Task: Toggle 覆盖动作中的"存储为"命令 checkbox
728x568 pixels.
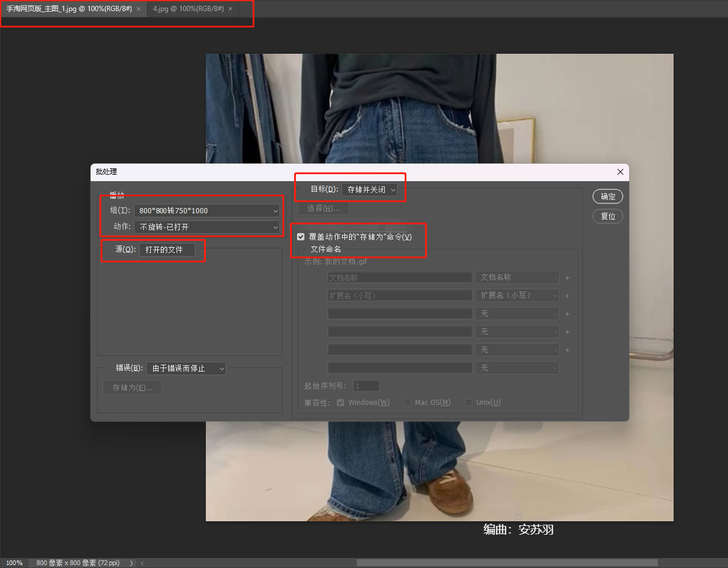Action: (301, 237)
